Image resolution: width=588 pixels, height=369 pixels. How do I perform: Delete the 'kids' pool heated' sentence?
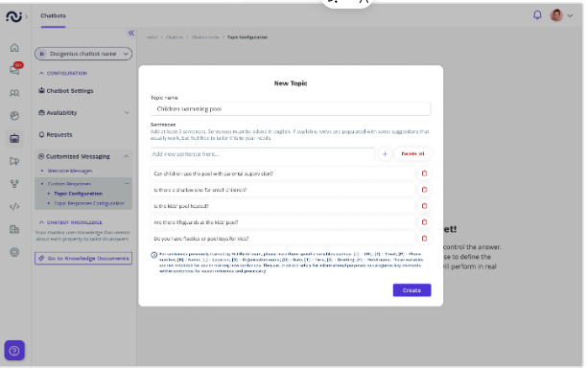click(424, 206)
